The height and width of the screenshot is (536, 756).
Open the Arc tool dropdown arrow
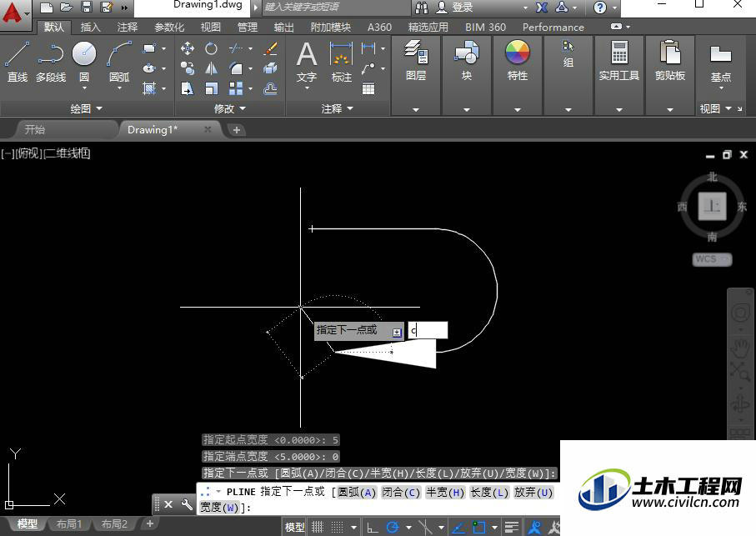pyautogui.click(x=119, y=88)
